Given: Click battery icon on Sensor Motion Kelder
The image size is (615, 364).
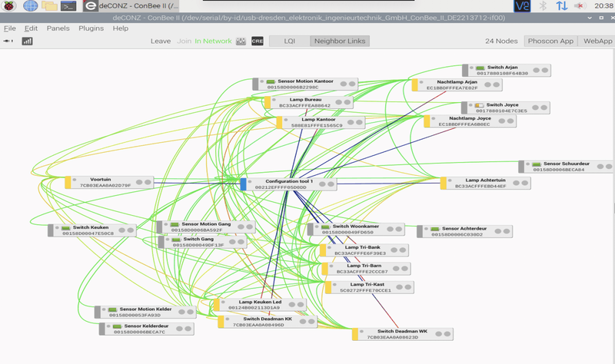Looking at the screenshot, I should pyautogui.click(x=112, y=309).
